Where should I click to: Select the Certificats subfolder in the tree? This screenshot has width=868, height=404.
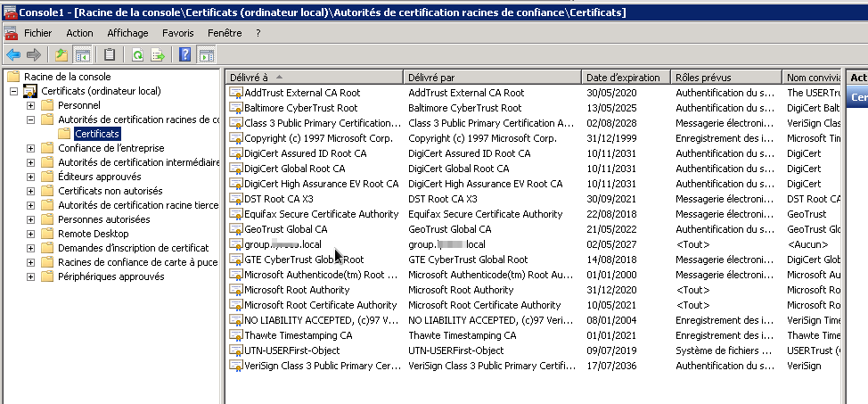point(97,134)
